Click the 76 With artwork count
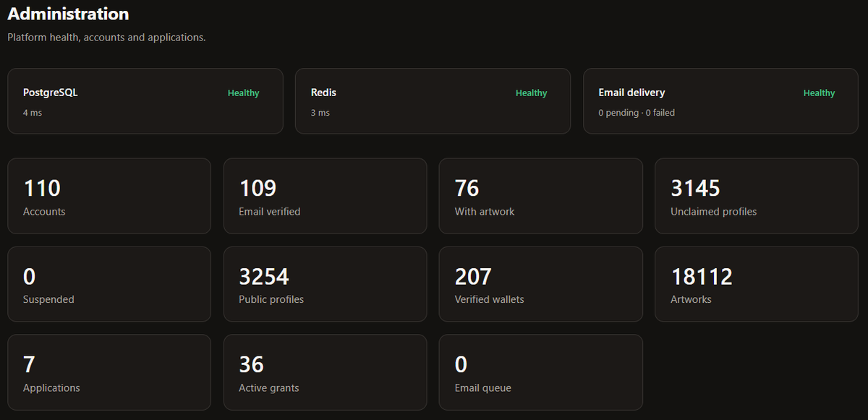The image size is (868, 420). click(x=467, y=189)
